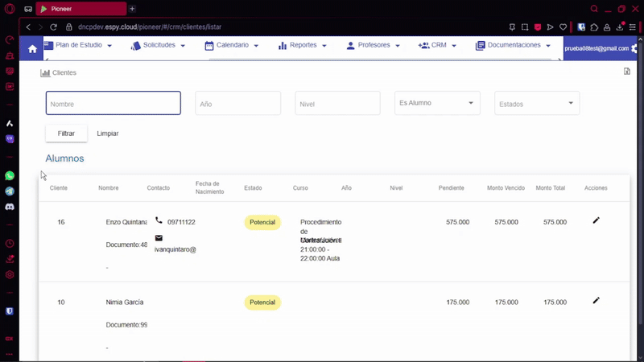This screenshot has height=362, width=644.
Task: Open the Calendario menu
Action: pyautogui.click(x=232, y=46)
